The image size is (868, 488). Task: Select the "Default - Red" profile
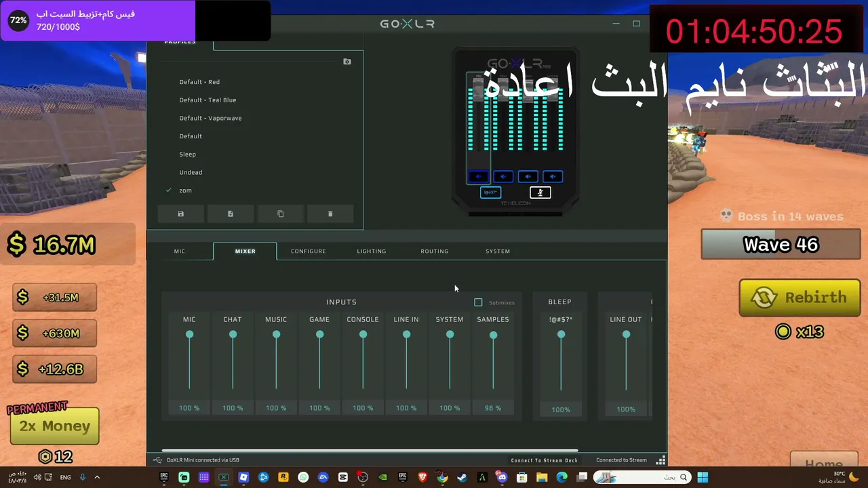point(199,82)
